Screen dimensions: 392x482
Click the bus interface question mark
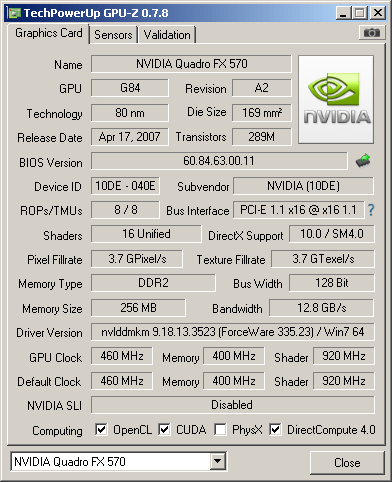371,210
